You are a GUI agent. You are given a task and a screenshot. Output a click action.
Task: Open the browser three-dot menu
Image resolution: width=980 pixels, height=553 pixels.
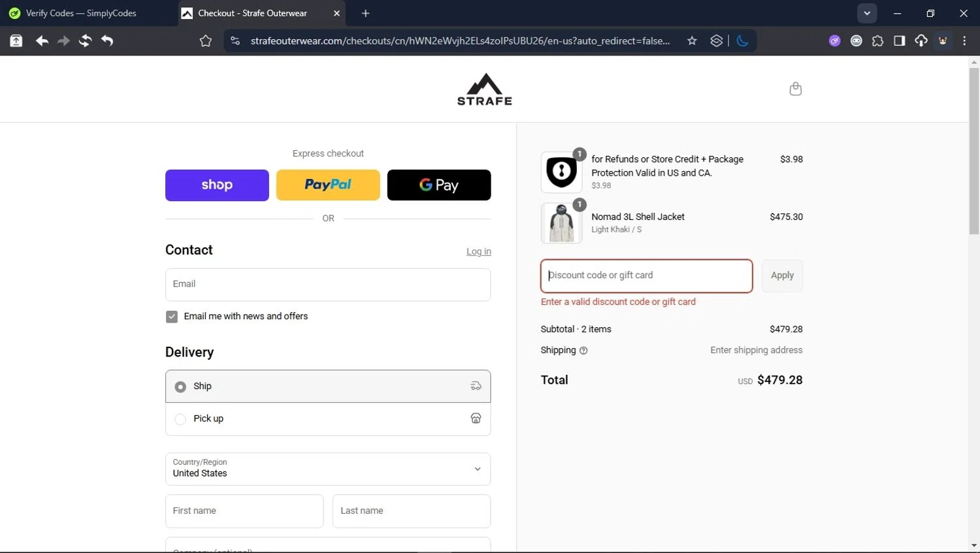pyautogui.click(x=964, y=41)
